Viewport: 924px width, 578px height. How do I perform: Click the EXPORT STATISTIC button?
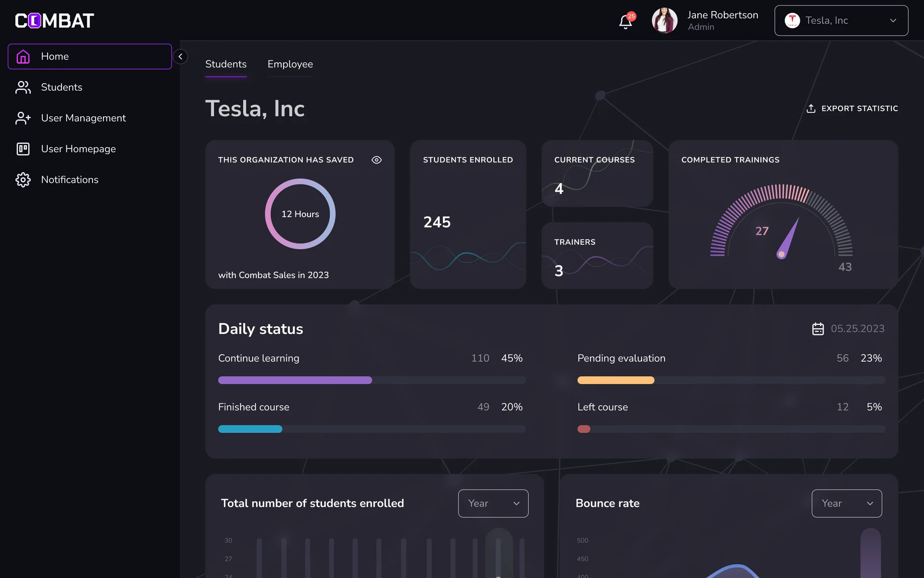click(x=852, y=108)
